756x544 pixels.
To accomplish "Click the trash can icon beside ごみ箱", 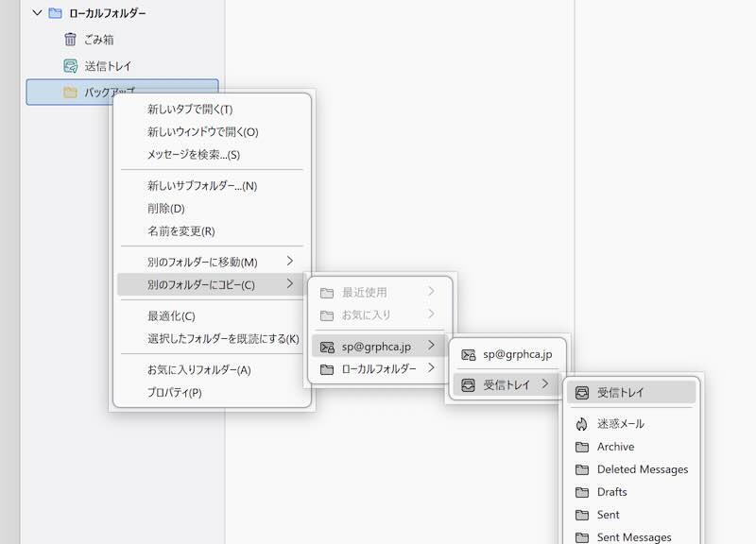I will tap(70, 40).
